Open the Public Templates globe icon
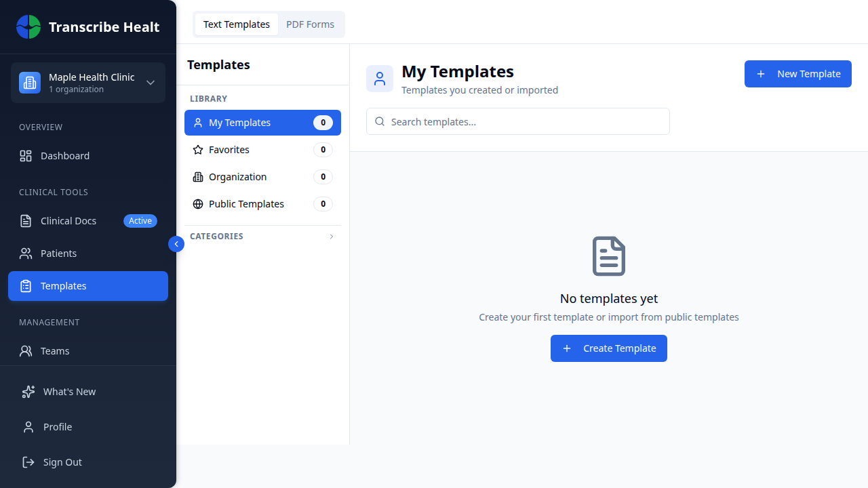The width and height of the screenshot is (868, 488). pos(198,203)
